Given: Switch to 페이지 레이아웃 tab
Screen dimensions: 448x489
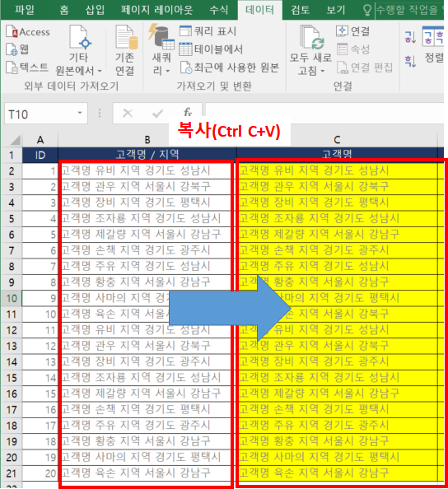Looking at the screenshot, I should click(x=157, y=10).
